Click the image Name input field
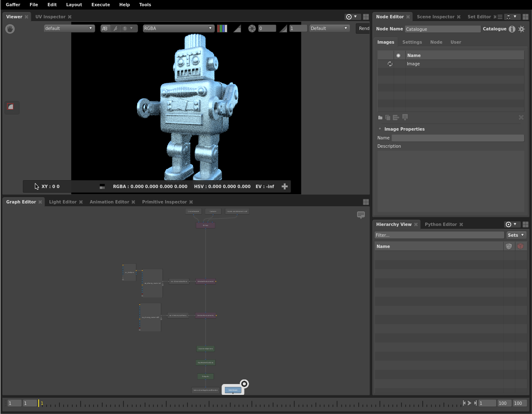Image resolution: width=532 pixels, height=414 pixels. click(458, 138)
